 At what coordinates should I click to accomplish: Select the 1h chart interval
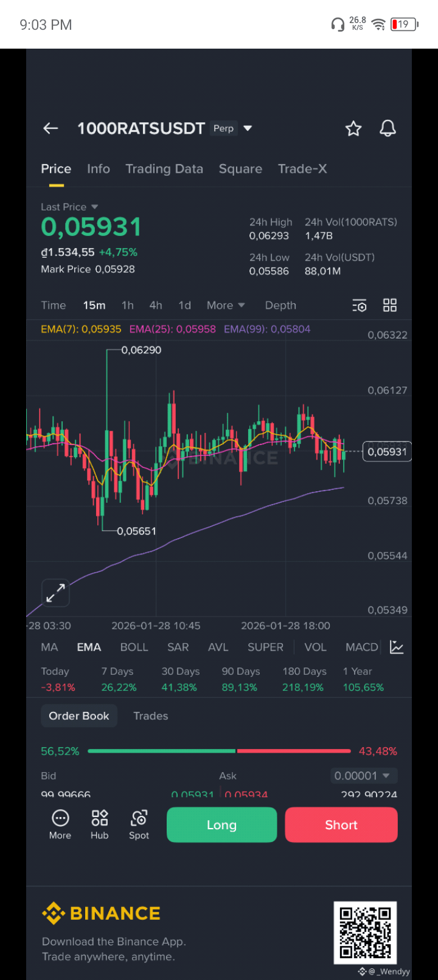(x=127, y=305)
